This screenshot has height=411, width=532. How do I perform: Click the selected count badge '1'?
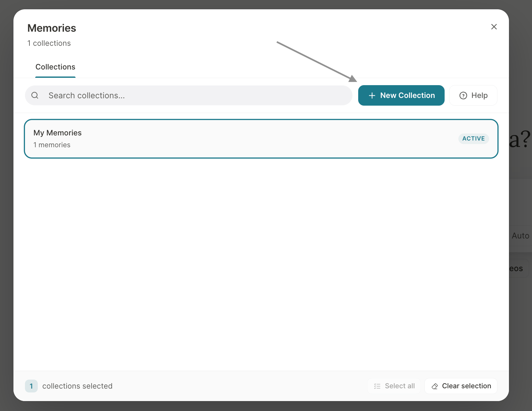[x=31, y=386]
